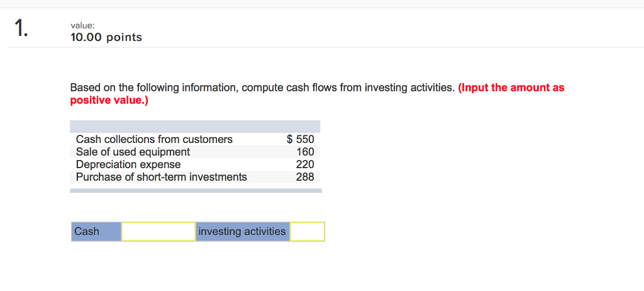This screenshot has height=291, width=644.
Task: Click the positive value.) red text
Action: point(109,100)
